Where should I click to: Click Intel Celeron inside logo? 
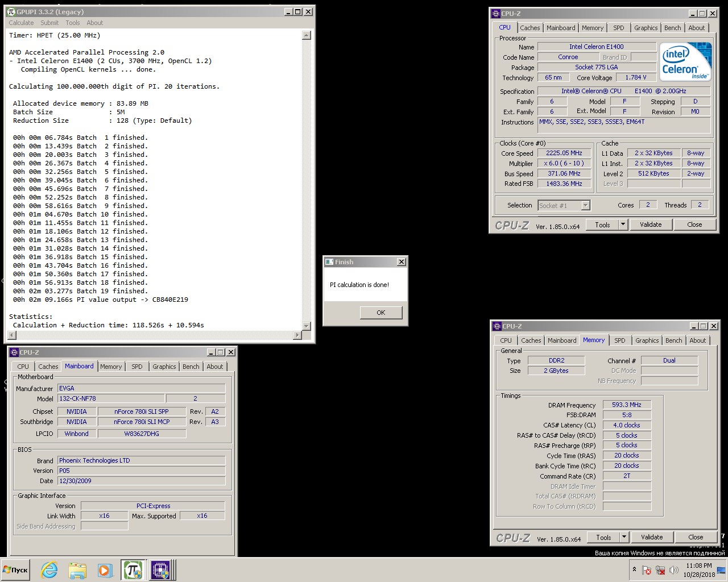point(686,63)
